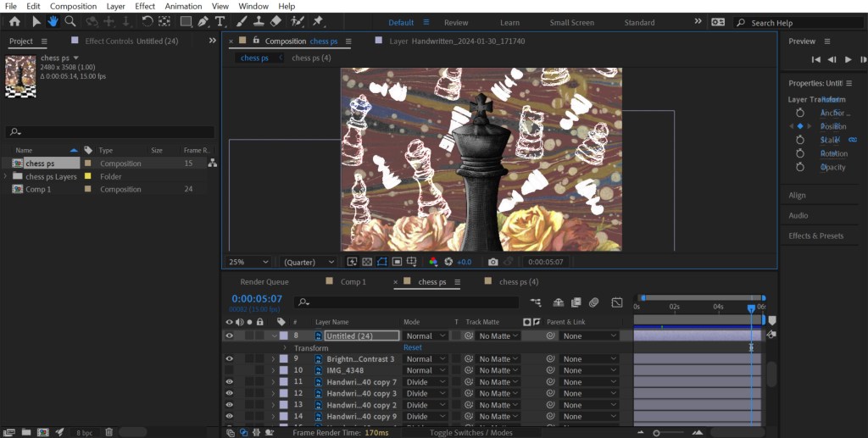Viewport: 868px width, 438px height.
Task: Toggle visibility of layer 11 Handwritten copy 7
Action: pyautogui.click(x=229, y=382)
